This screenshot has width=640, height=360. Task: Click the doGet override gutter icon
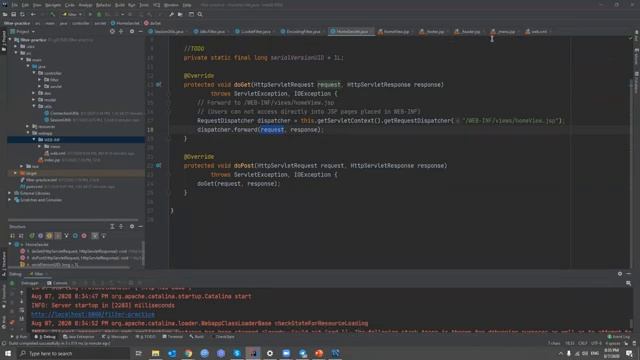coord(158,84)
